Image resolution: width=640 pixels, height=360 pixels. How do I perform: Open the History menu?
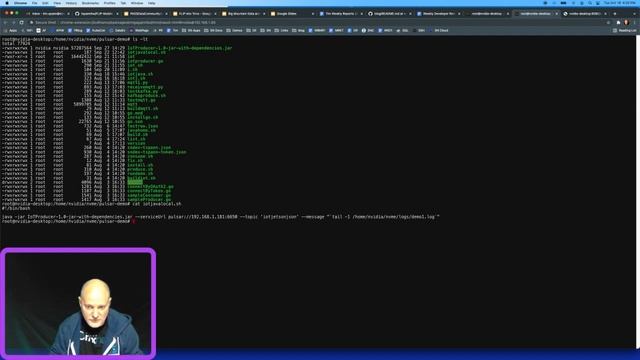point(71,3)
